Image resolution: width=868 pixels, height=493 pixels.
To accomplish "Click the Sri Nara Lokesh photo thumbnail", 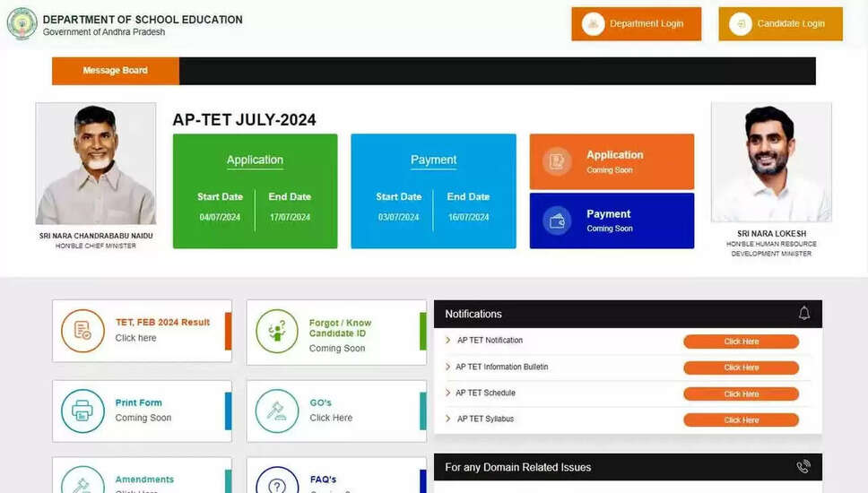I will (x=770, y=162).
